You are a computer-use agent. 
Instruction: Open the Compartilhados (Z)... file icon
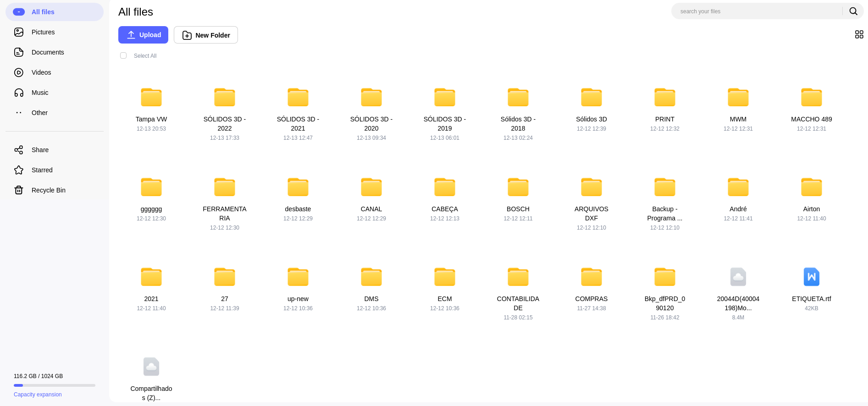(x=151, y=367)
